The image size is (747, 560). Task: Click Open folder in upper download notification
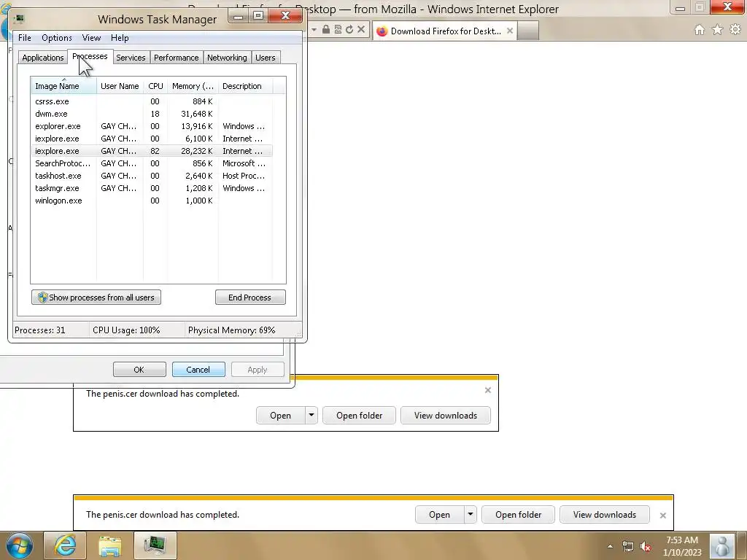click(359, 415)
